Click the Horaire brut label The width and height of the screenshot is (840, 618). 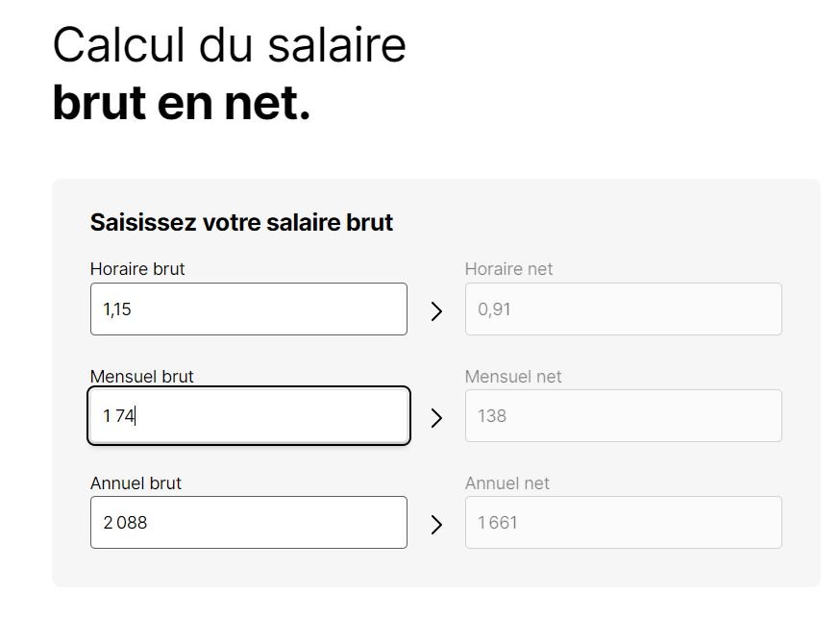click(x=137, y=269)
